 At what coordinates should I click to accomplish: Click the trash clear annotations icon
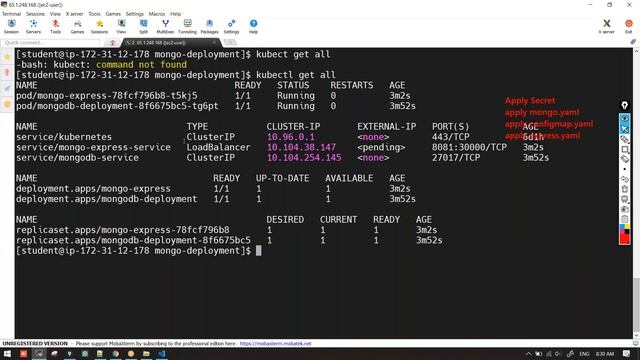pos(624,189)
